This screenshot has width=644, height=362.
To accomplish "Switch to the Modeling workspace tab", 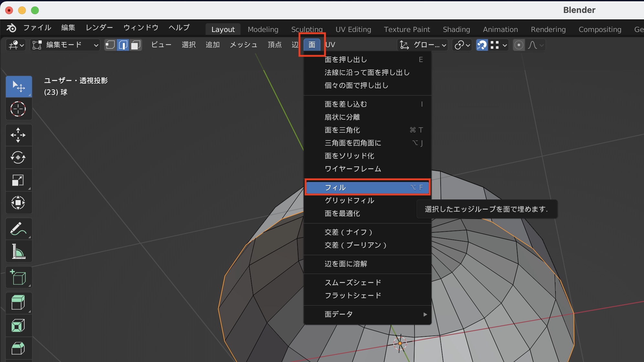I will (263, 29).
